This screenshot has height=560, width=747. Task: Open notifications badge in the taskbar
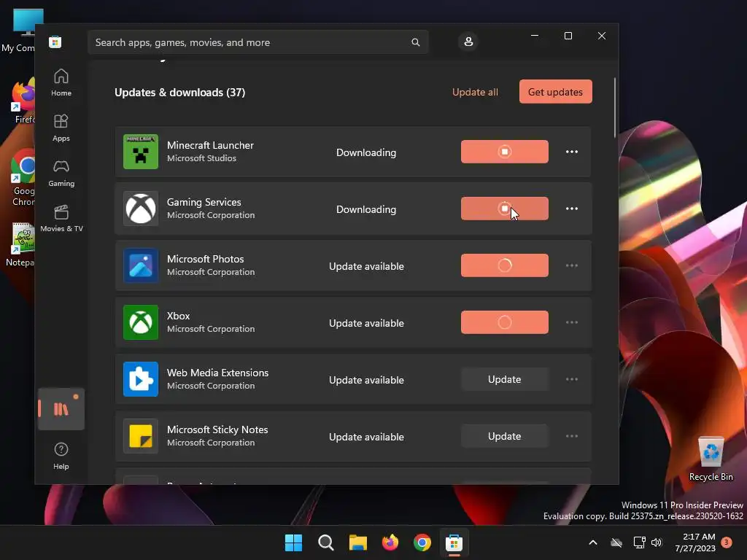pos(727,542)
